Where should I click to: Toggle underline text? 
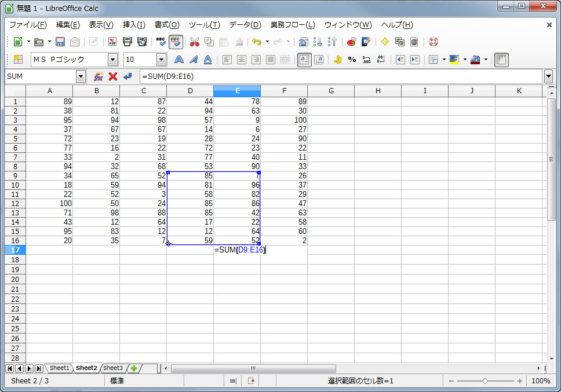click(208, 60)
